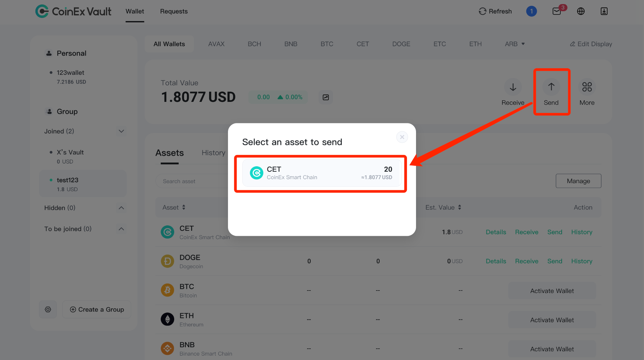Click the download app icon in header

pos(604,11)
